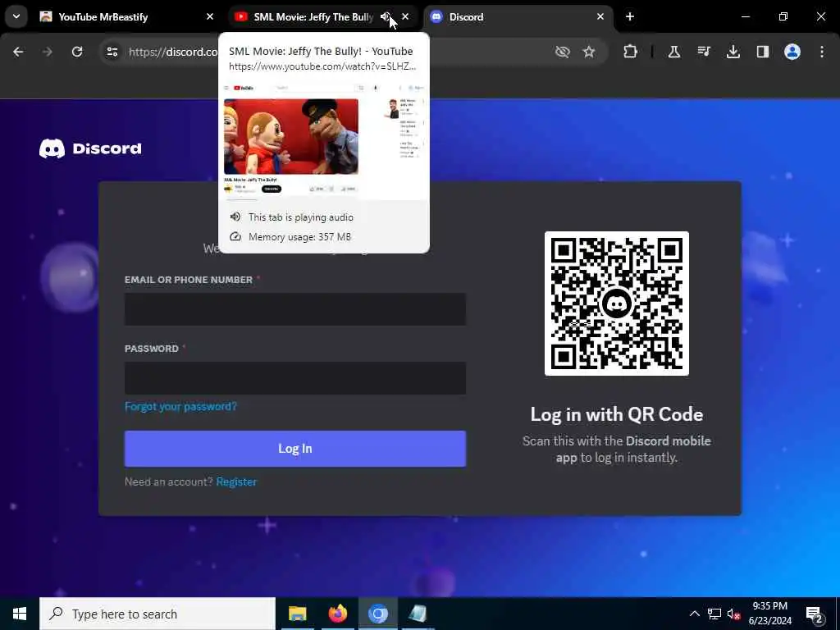Click 'Memory usage: 357 MB' text
The image size is (840, 630).
tap(300, 237)
